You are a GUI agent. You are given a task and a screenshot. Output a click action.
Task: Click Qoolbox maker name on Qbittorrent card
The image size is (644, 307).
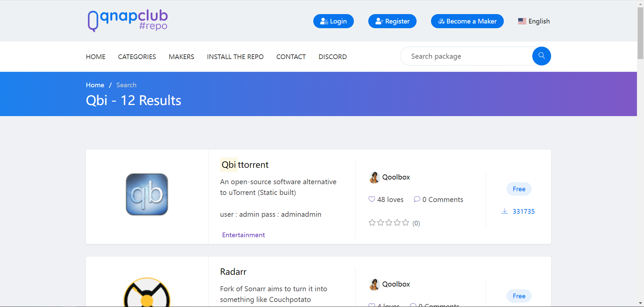click(396, 177)
